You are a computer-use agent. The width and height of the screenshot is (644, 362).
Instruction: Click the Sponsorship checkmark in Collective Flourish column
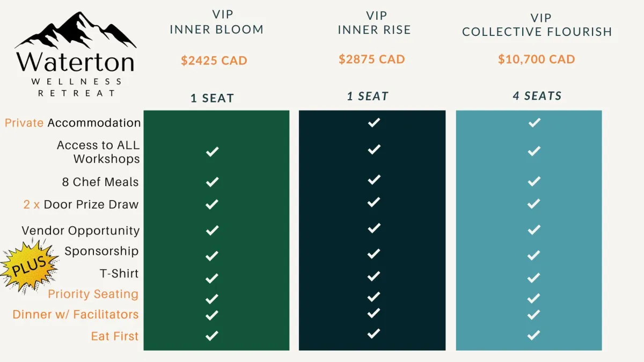tap(533, 255)
